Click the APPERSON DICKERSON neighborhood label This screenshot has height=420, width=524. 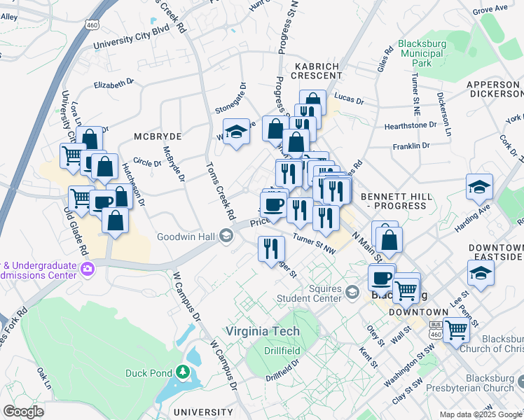(495, 89)
